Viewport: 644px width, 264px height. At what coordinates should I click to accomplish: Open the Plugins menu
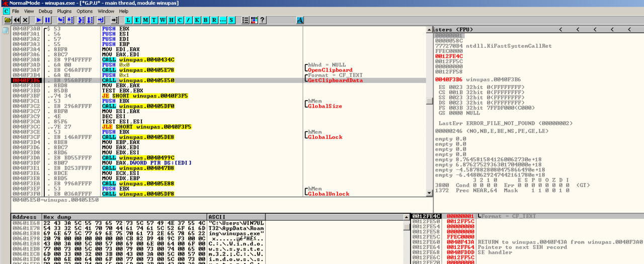click(x=64, y=11)
